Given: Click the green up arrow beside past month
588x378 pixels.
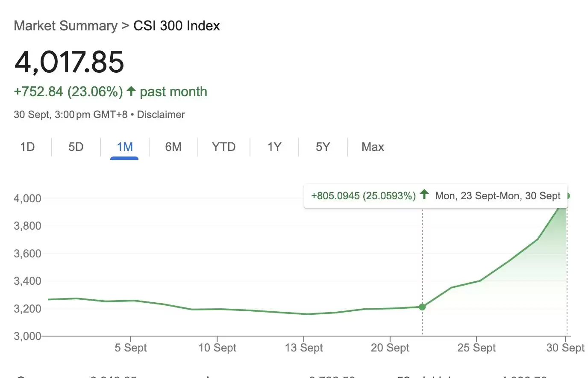Looking at the screenshot, I should 131,91.
